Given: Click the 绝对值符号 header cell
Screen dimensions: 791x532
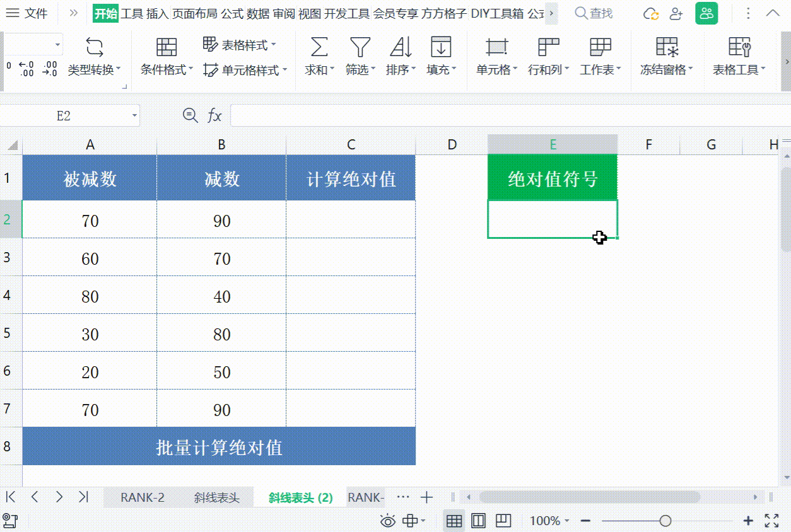Looking at the screenshot, I should [553, 178].
